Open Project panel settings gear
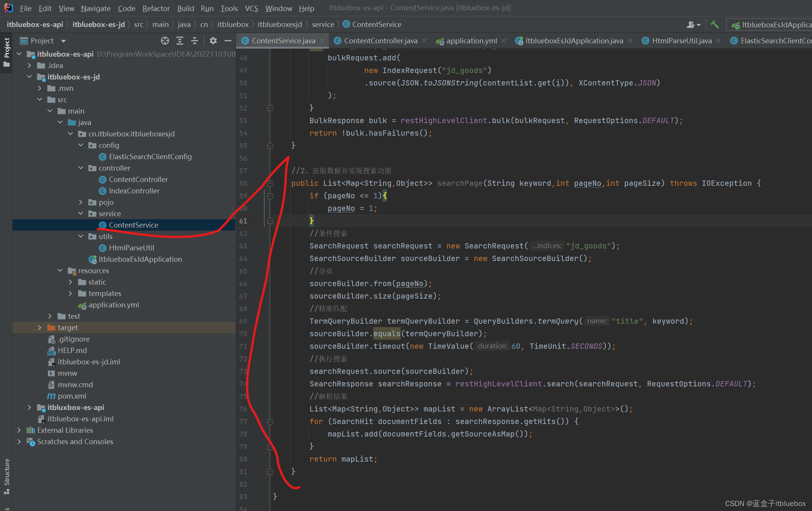This screenshot has height=511, width=812. coord(213,41)
